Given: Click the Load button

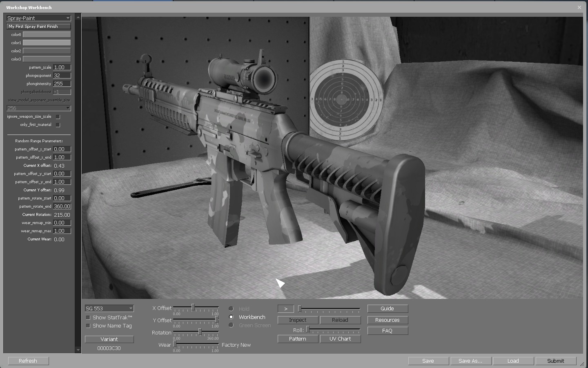Looking at the screenshot, I should 513,361.
